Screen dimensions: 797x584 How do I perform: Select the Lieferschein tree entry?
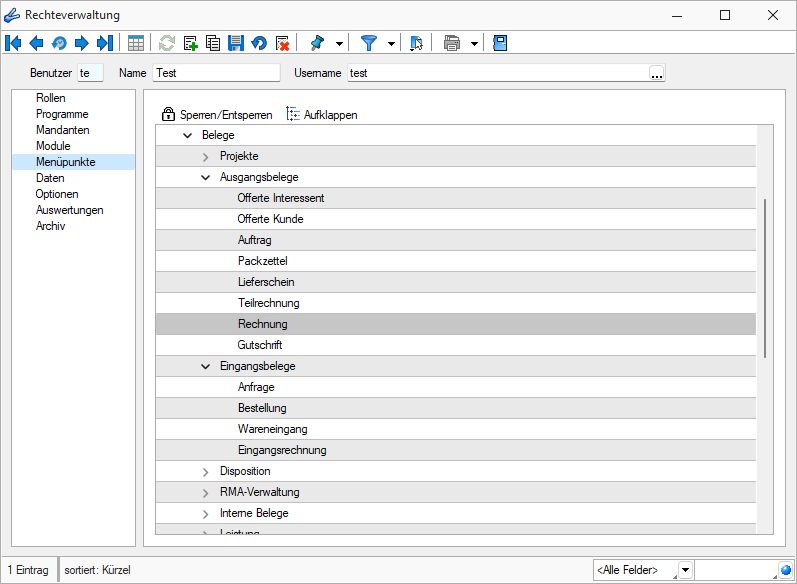click(266, 282)
